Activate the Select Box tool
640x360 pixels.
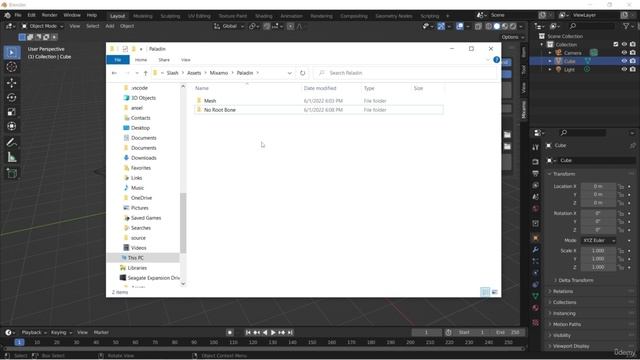11,53
